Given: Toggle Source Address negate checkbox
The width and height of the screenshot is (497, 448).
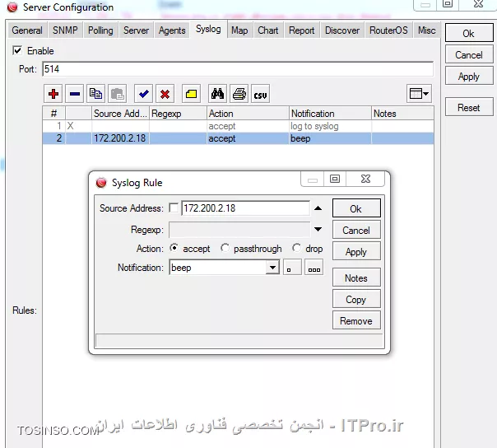Looking at the screenshot, I should pyautogui.click(x=174, y=208).
